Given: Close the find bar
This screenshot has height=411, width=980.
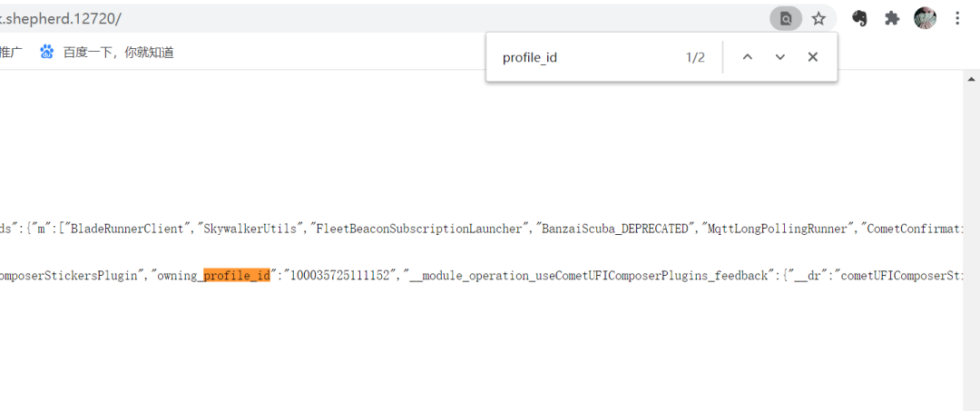Looking at the screenshot, I should (x=813, y=57).
